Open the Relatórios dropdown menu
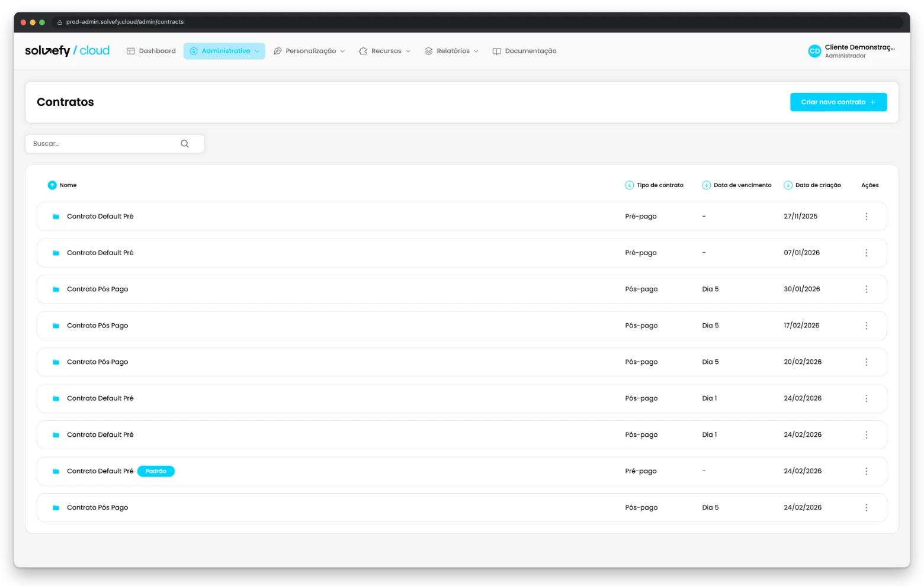The width and height of the screenshot is (924, 586). pyautogui.click(x=451, y=51)
